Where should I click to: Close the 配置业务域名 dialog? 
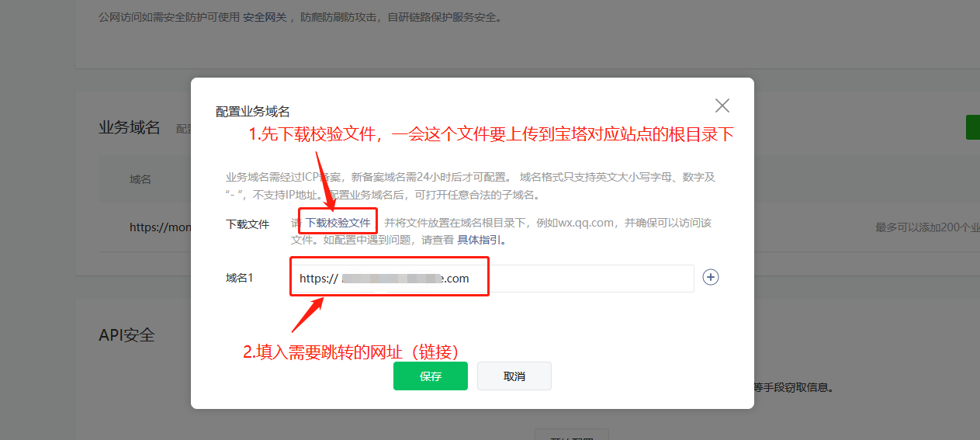[x=722, y=106]
